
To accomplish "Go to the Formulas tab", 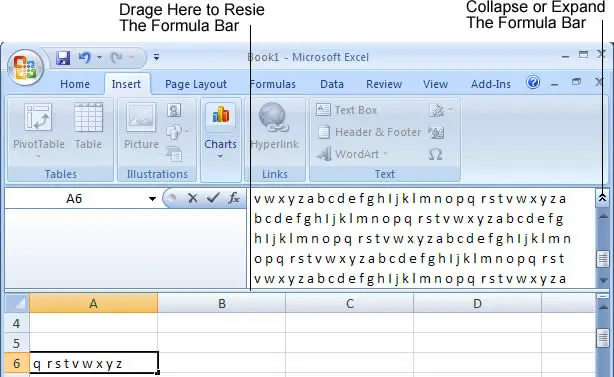I will point(272,84).
